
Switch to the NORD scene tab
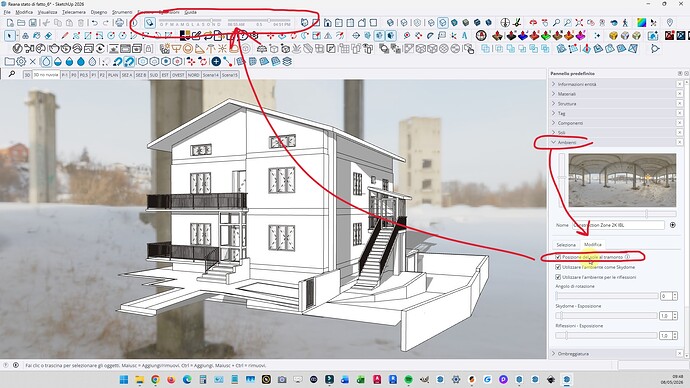pyautogui.click(x=193, y=75)
